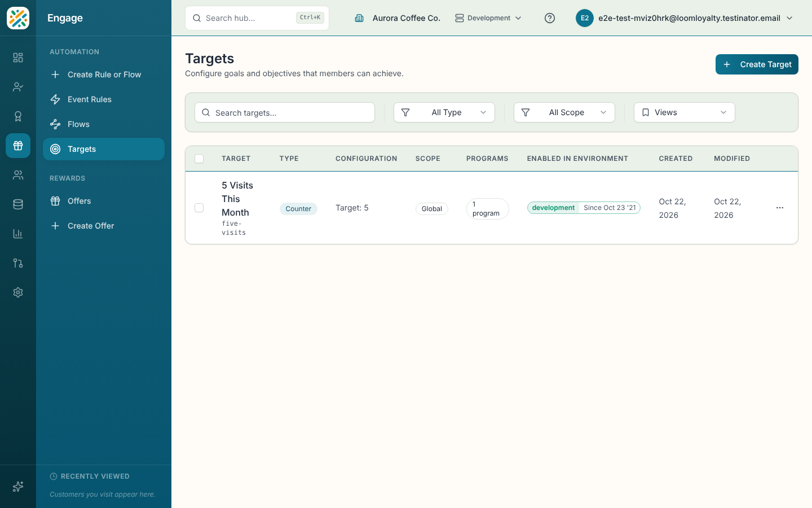
Task: Choose Create Offer in the sidebar
Action: point(104,226)
